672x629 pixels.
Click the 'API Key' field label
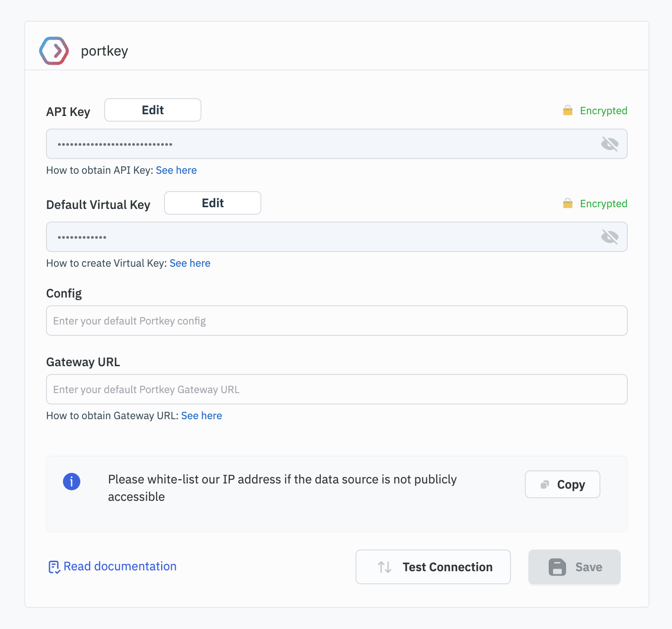point(68,112)
